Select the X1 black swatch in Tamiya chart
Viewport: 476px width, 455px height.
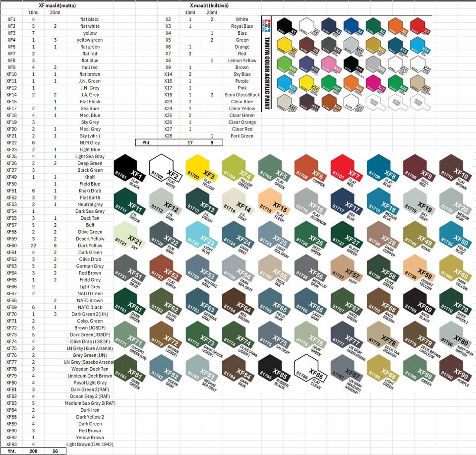pos(287,26)
